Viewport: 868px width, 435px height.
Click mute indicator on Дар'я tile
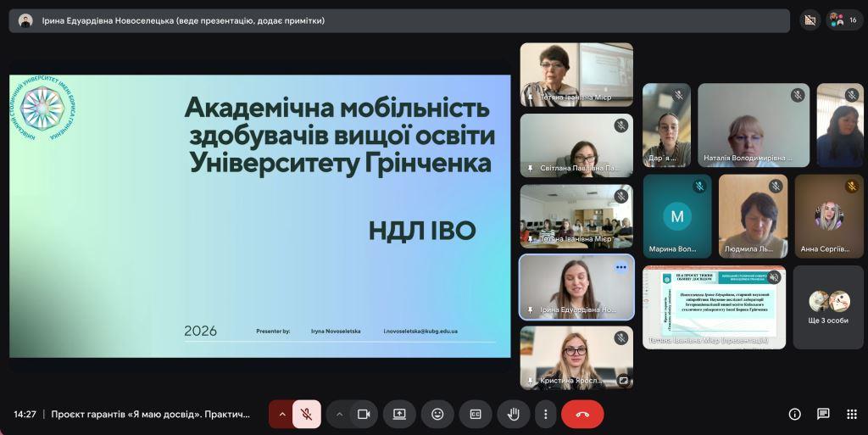pos(679,95)
